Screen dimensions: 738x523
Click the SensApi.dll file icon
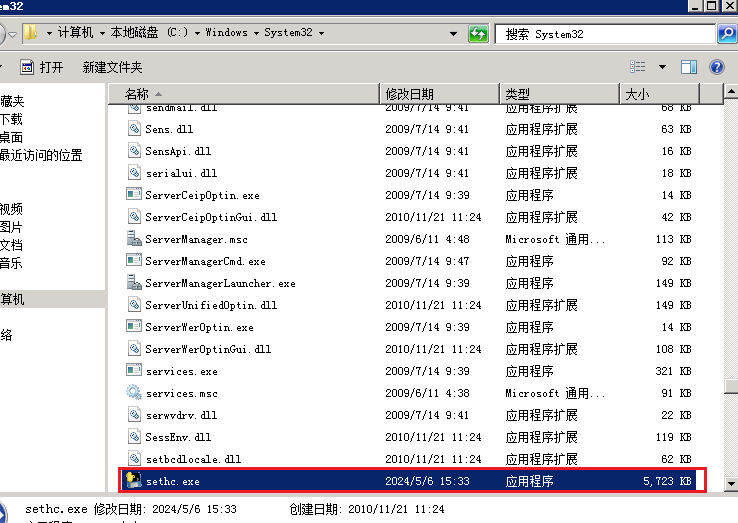point(134,151)
